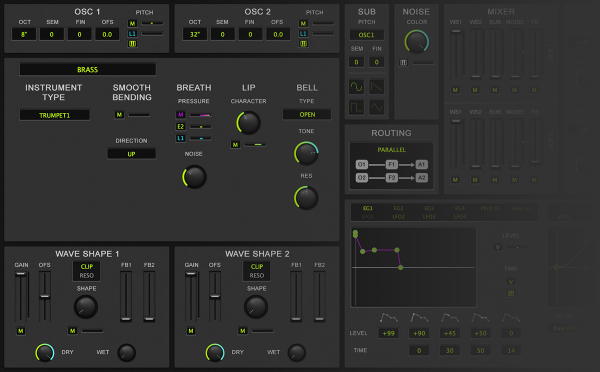This screenshot has height=372, width=600.
Task: Click the F2 routing block
Action: tap(391, 178)
